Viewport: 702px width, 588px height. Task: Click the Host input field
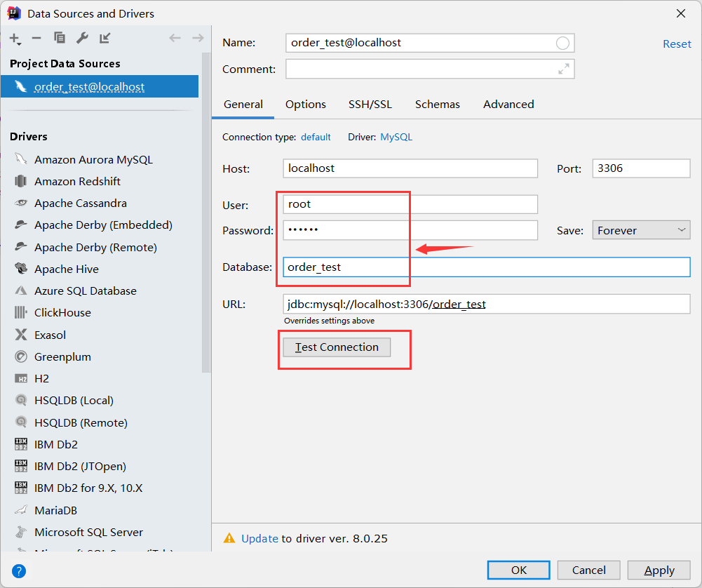pyautogui.click(x=410, y=168)
